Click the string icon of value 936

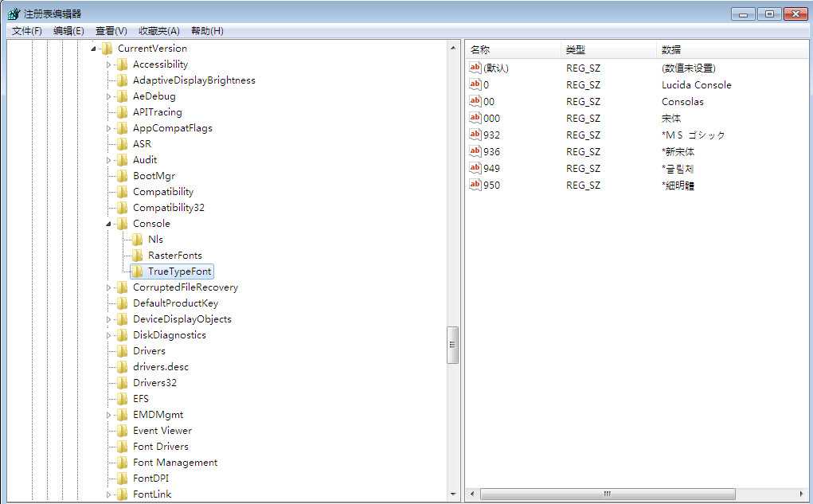(x=475, y=151)
